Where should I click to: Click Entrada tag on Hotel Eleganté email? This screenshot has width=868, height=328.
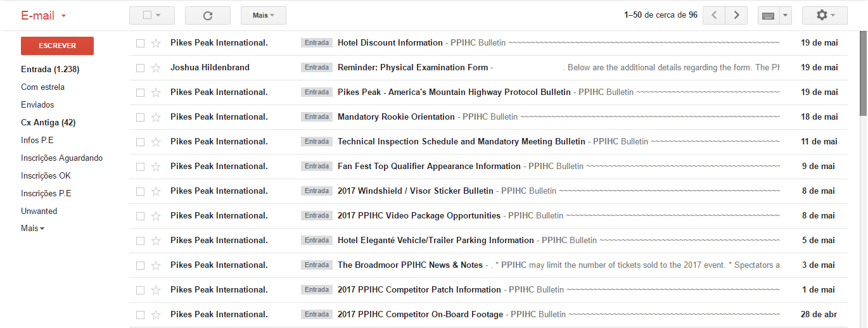tap(317, 241)
